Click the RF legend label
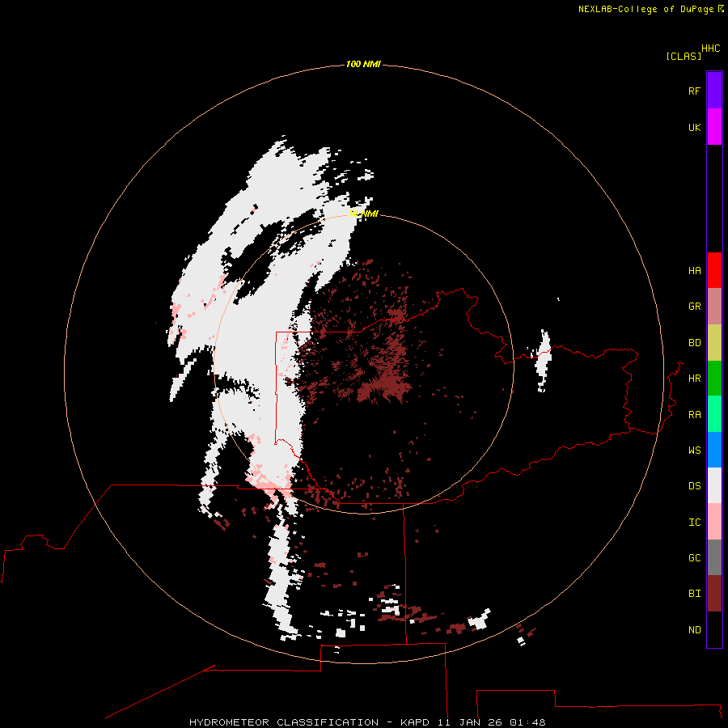Image resolution: width=728 pixels, height=728 pixels. click(x=694, y=91)
